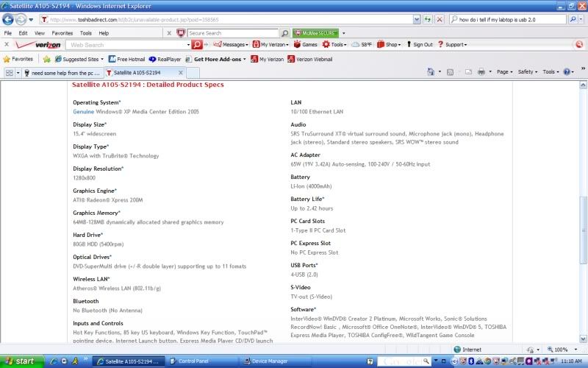Click the Verizon toolbar red search button
The image size is (588, 368).
[x=197, y=45]
